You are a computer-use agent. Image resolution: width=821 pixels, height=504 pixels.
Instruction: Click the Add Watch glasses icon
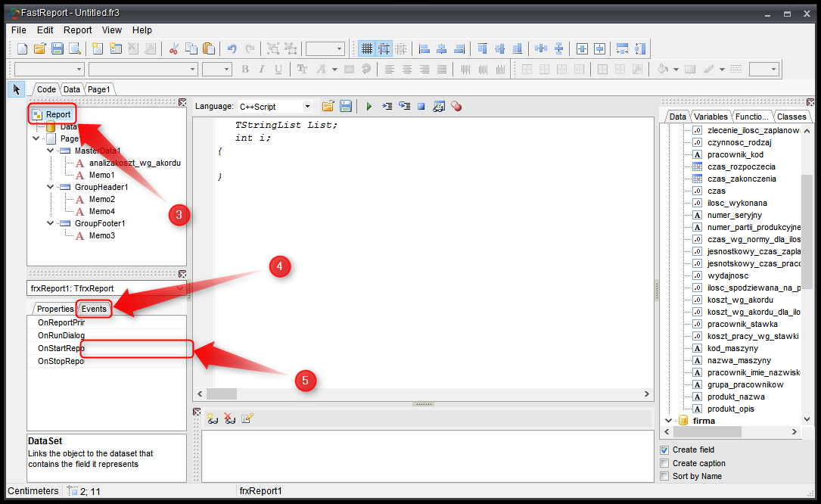tap(212, 418)
